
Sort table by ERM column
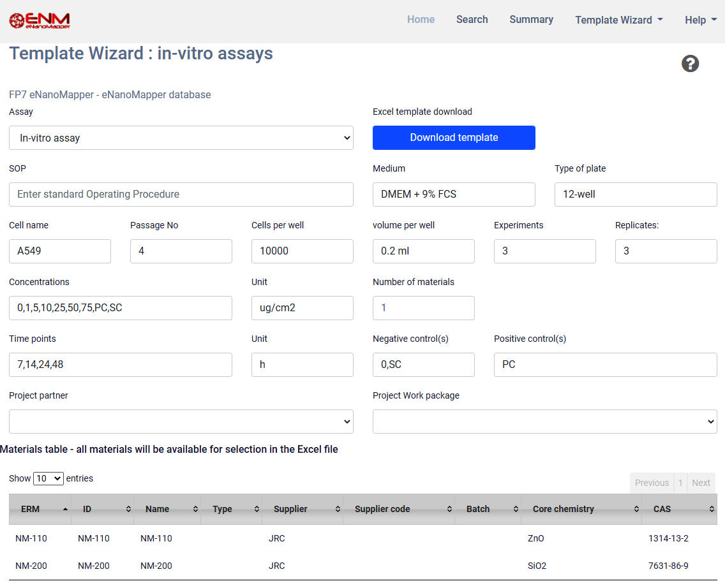coord(40,509)
